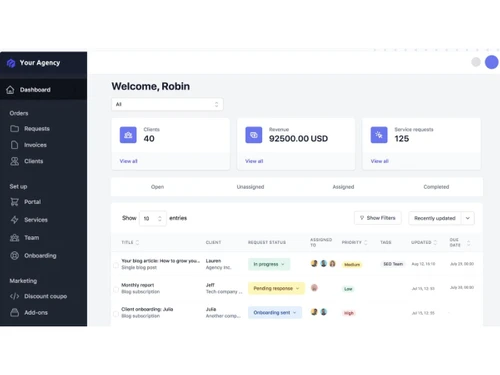Click the Invoices document icon

(14, 145)
